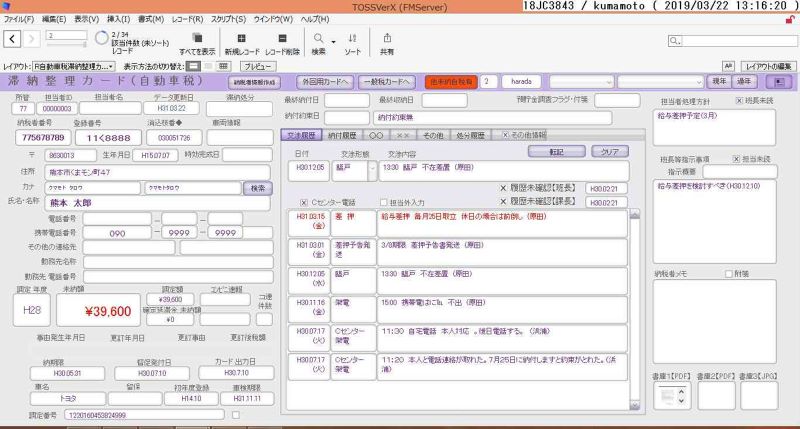
Task: Click the レコード削除 (delete record) icon
Action: [x=282, y=38]
